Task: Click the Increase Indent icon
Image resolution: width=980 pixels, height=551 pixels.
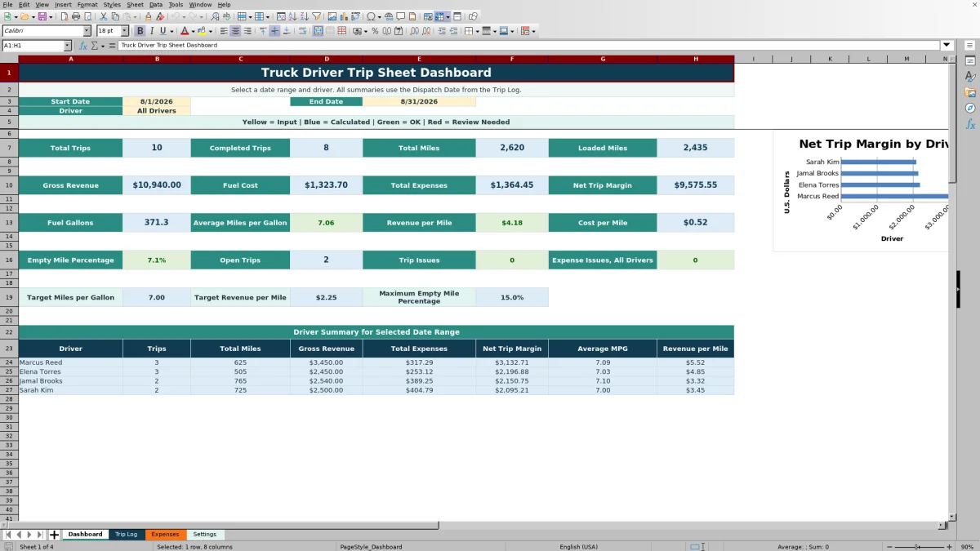Action: pos(442,31)
